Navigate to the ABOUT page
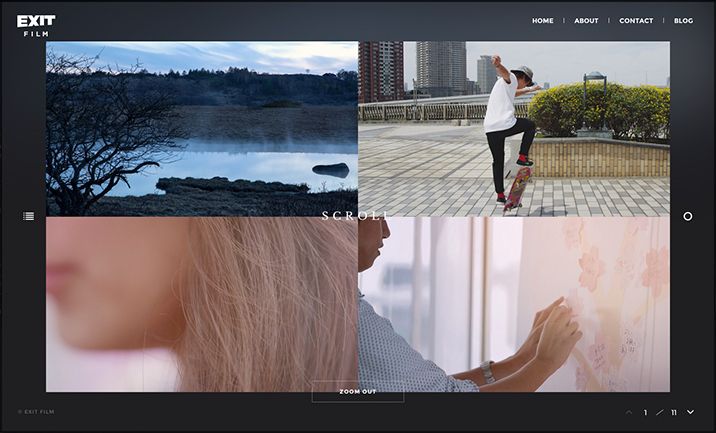716x433 pixels. [586, 21]
